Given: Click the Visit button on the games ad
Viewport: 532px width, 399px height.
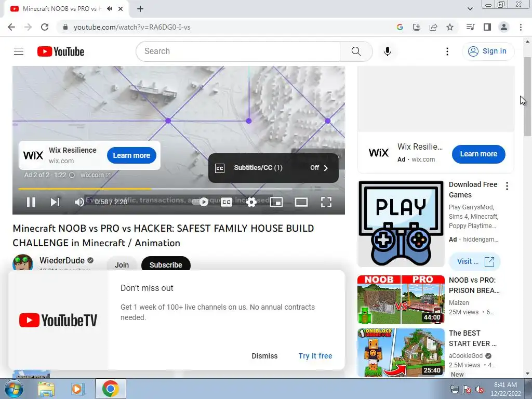Looking at the screenshot, I should click(475, 262).
